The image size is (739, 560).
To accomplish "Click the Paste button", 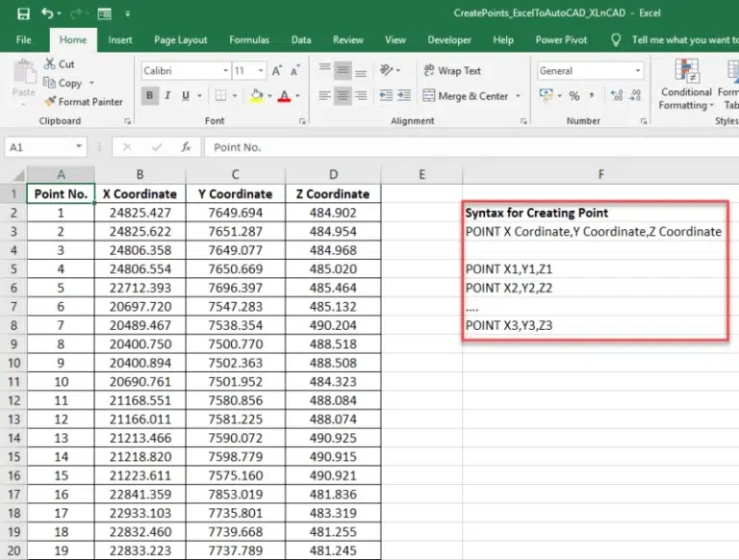I will pyautogui.click(x=23, y=78).
